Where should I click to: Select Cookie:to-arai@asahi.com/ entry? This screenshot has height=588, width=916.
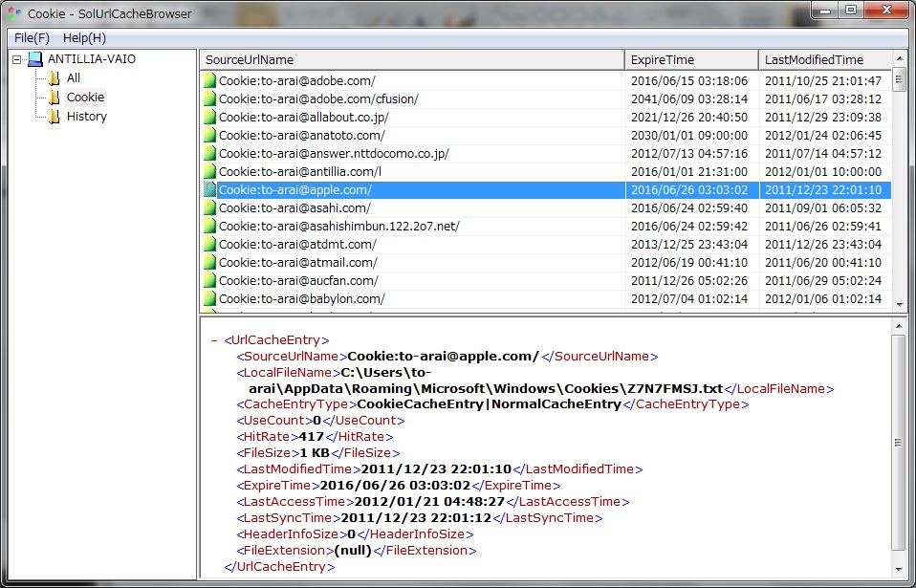pos(295,207)
